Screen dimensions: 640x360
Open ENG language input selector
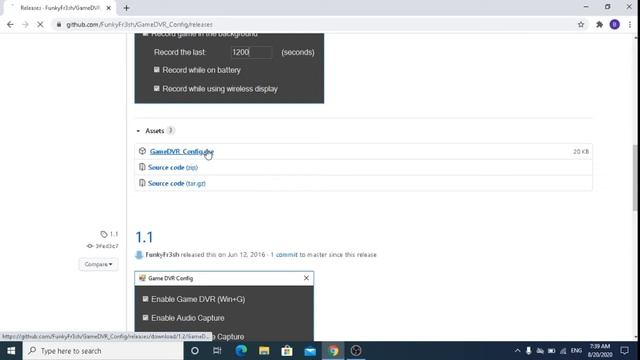[576, 351]
